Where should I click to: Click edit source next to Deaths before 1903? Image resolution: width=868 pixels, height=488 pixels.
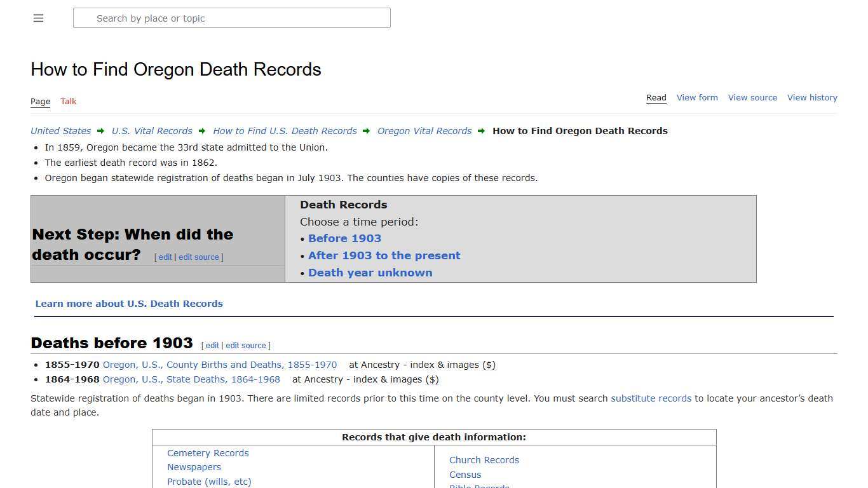tap(245, 345)
